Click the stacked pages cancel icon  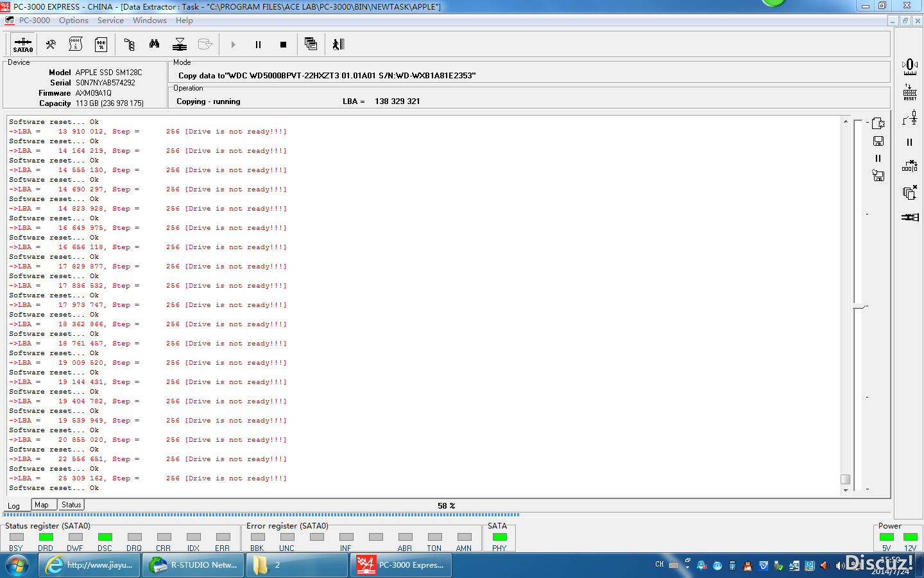tap(910, 192)
